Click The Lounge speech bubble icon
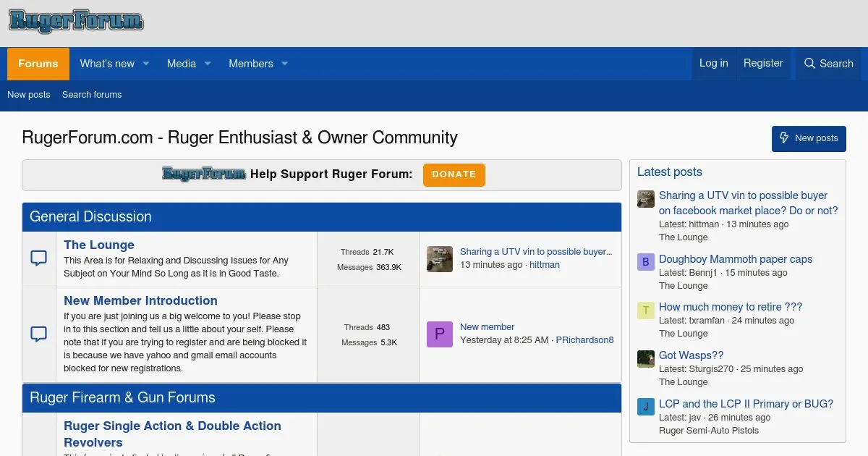This screenshot has height=456, width=868. tap(39, 258)
